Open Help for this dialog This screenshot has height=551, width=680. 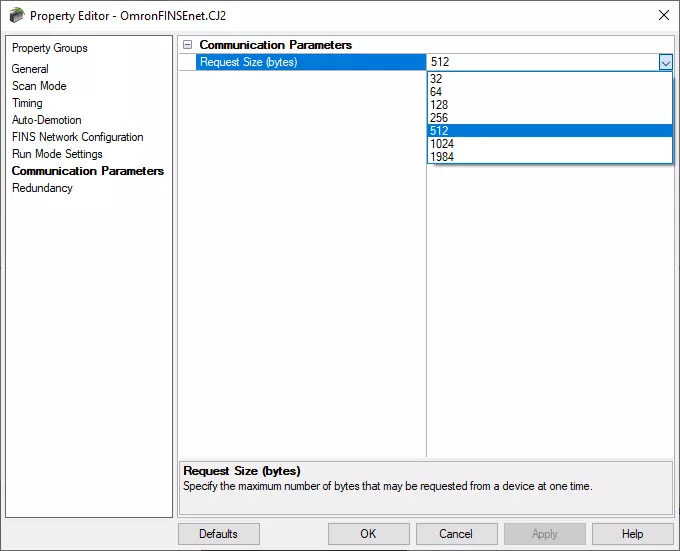[632, 534]
